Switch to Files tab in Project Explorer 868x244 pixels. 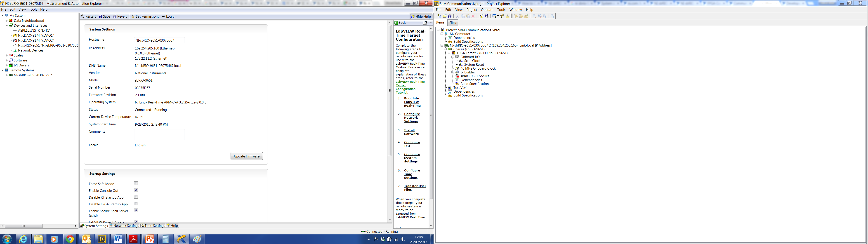coord(453,23)
